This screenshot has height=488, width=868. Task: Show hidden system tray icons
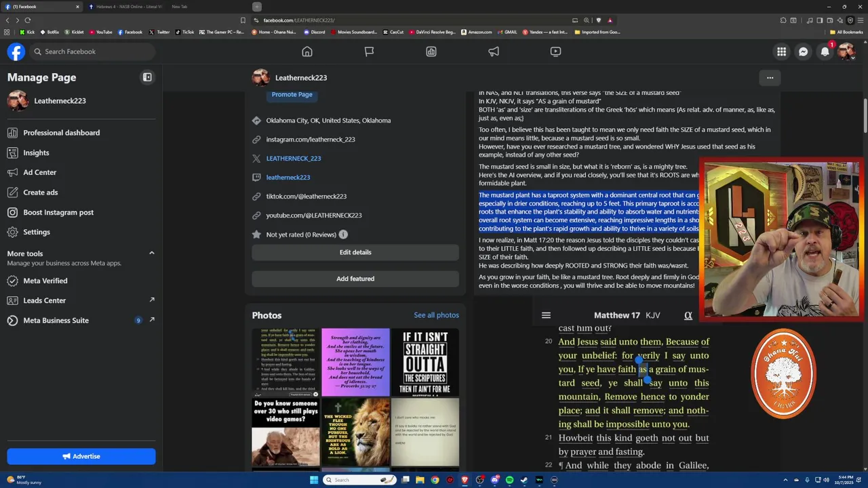click(x=786, y=480)
